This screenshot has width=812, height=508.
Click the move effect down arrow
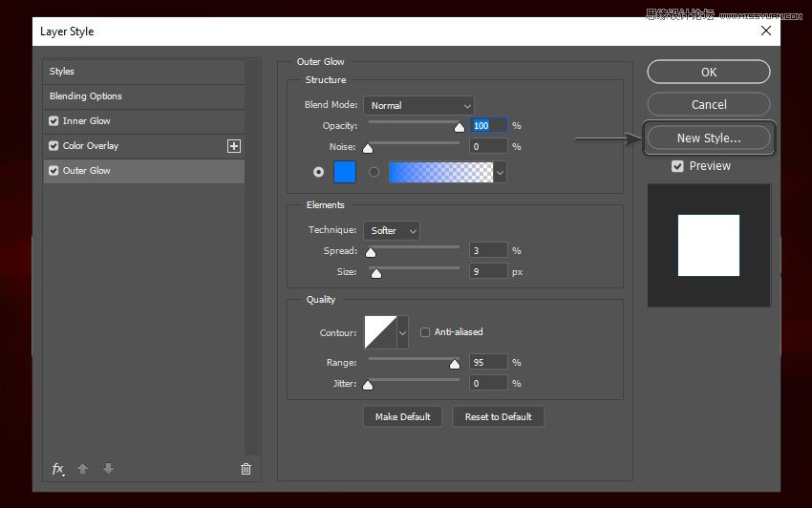click(x=108, y=469)
